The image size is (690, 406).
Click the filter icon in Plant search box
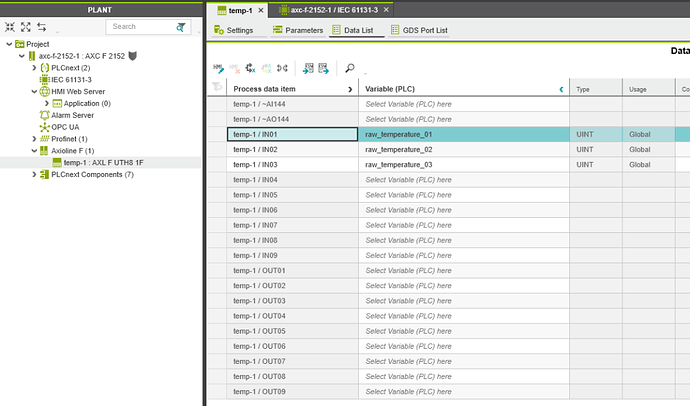[180, 27]
